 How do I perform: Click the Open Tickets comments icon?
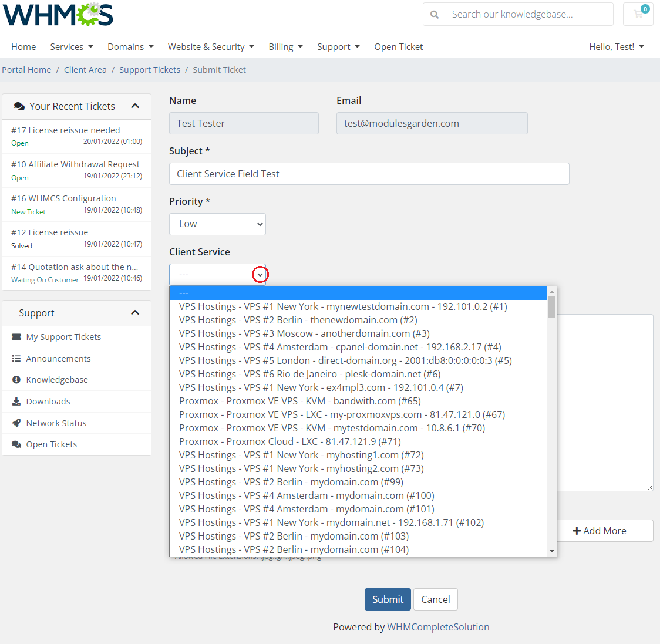(16, 444)
